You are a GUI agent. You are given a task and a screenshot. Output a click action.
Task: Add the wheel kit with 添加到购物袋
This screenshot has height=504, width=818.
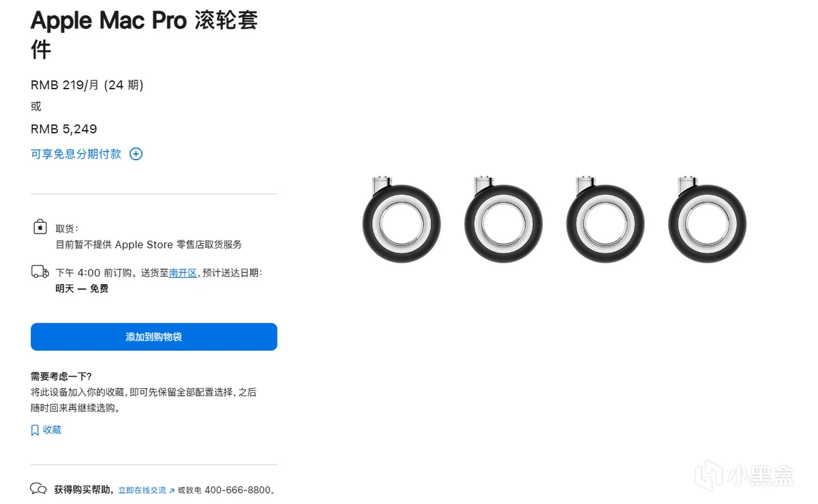[x=154, y=337]
